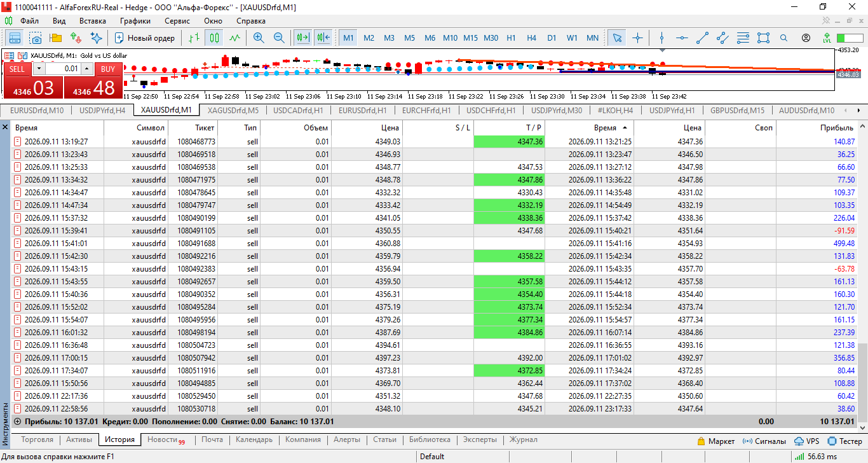Viewport: 868px width, 463px height.
Task: Select the horizontal line drawing tool
Action: [x=682, y=38]
